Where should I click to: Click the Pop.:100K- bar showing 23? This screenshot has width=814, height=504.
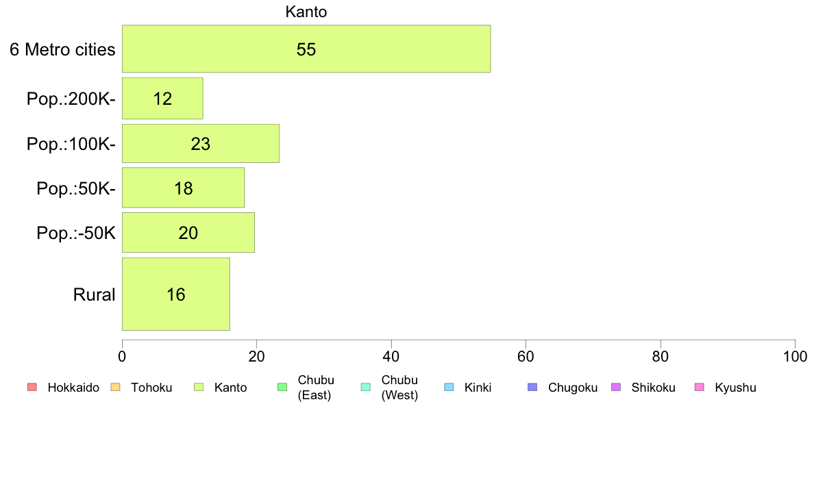coord(200,144)
